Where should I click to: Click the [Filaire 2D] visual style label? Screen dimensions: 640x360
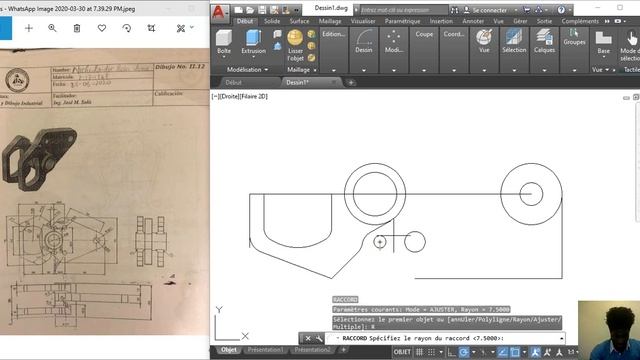(x=254, y=96)
